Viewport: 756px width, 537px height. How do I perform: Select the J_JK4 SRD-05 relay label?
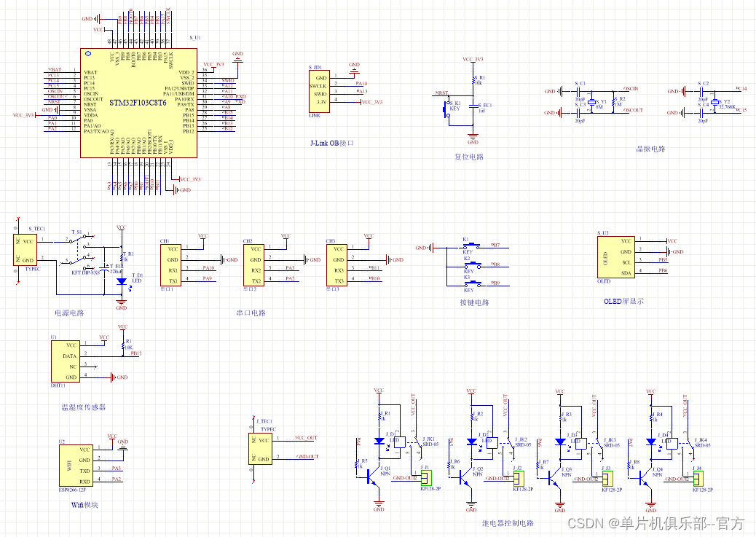[x=702, y=442]
